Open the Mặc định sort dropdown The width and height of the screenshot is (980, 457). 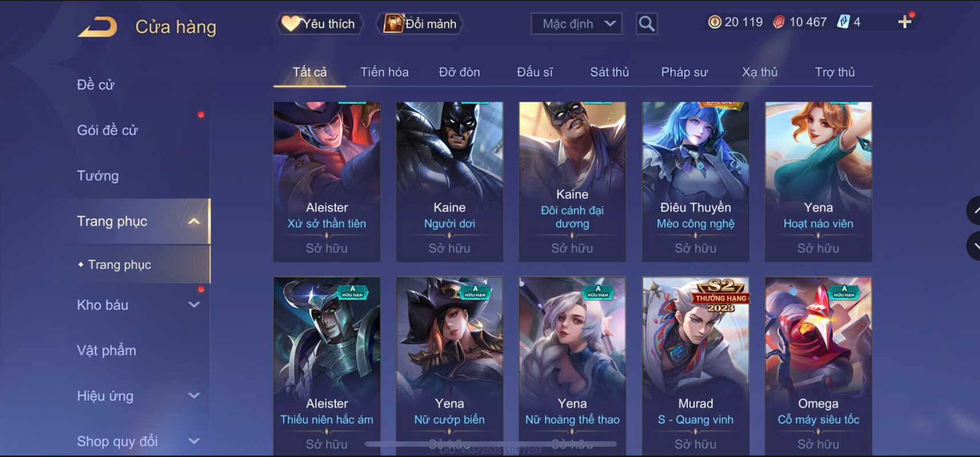577,23
